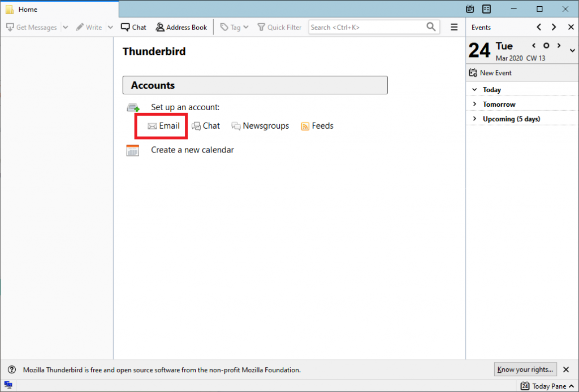Click the date text Mar 2020 CW 13
Image resolution: width=579 pixels, height=392 pixels.
click(x=520, y=58)
